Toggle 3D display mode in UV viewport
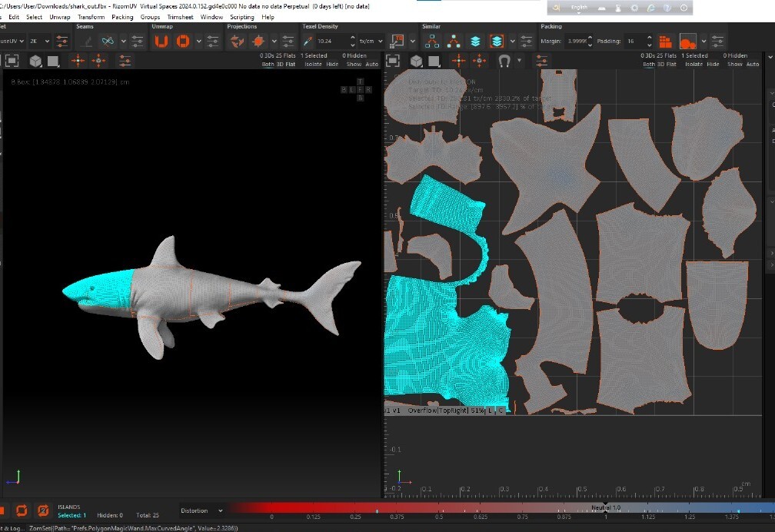The height and width of the screenshot is (532, 775). point(662,65)
